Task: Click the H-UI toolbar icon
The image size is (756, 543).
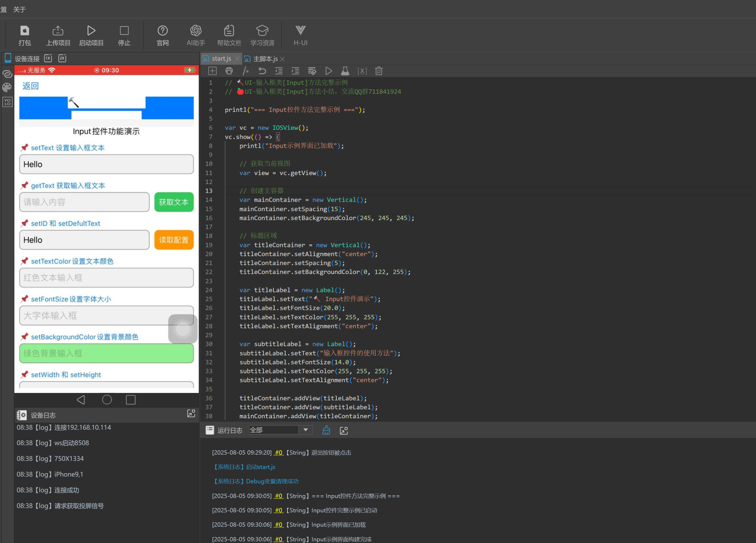Action: coord(300,31)
